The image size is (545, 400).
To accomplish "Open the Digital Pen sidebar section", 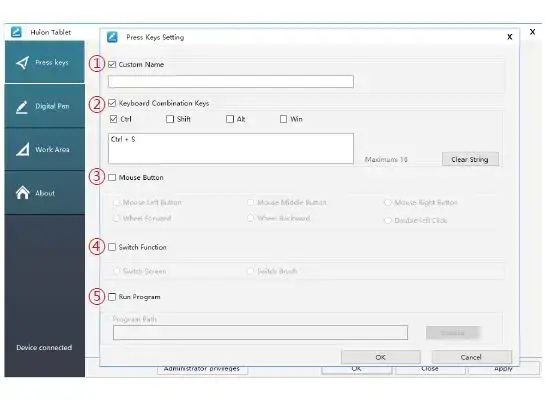I will 44,106.
